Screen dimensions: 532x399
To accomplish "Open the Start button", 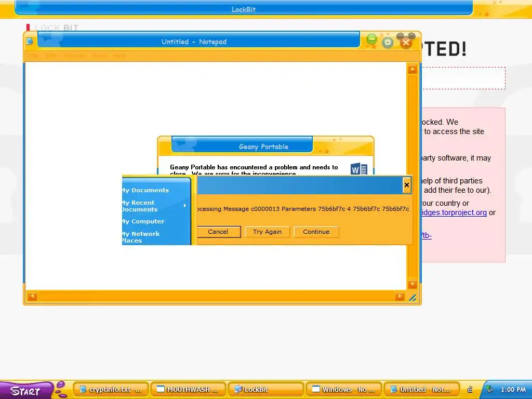I will point(26,390).
